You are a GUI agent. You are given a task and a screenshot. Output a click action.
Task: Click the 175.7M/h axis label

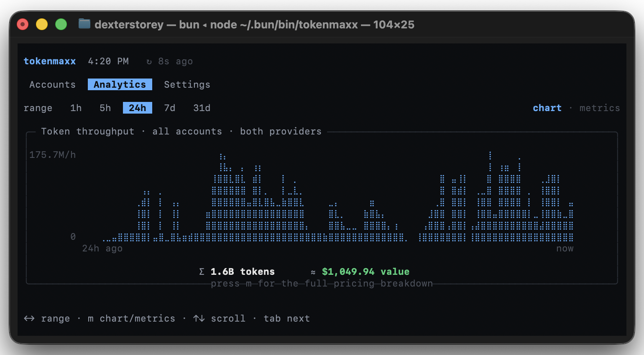coord(52,155)
